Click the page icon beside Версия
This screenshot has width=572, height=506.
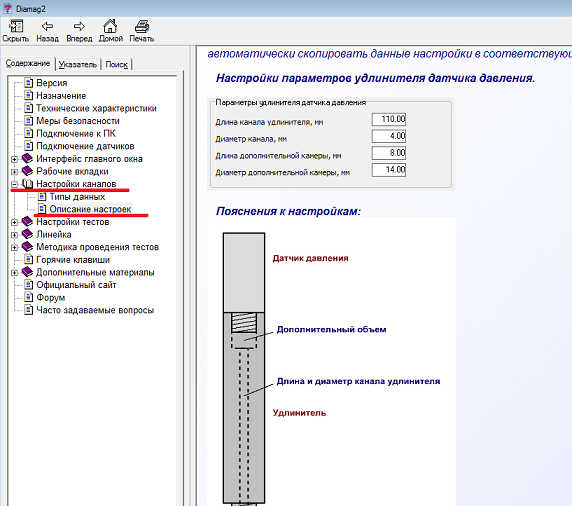pyautogui.click(x=28, y=83)
